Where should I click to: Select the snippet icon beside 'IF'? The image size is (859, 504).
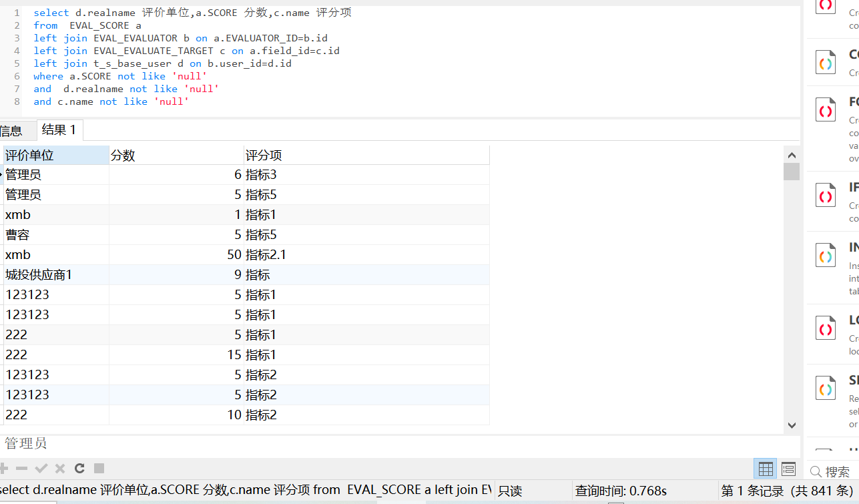tap(826, 196)
